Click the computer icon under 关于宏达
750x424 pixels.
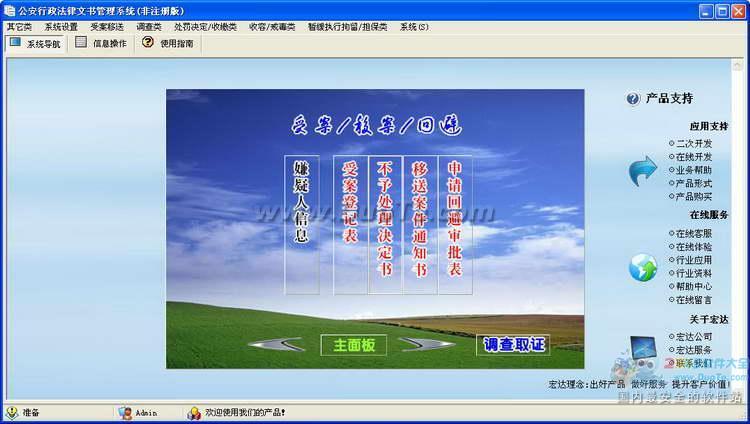[643, 348]
